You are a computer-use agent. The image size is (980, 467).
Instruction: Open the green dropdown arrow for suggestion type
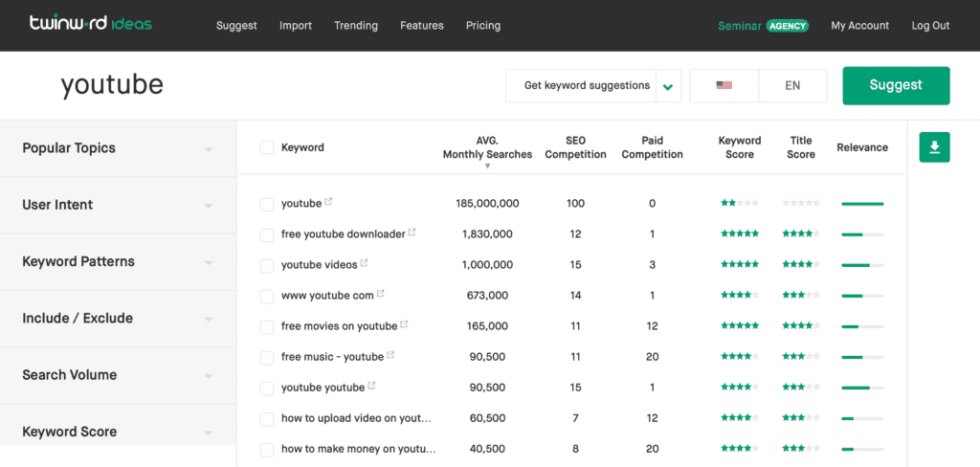tap(668, 86)
